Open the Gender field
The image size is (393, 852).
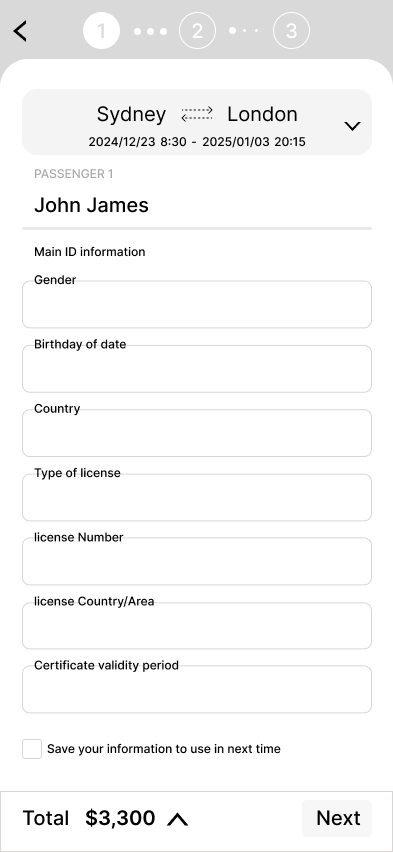click(197, 304)
